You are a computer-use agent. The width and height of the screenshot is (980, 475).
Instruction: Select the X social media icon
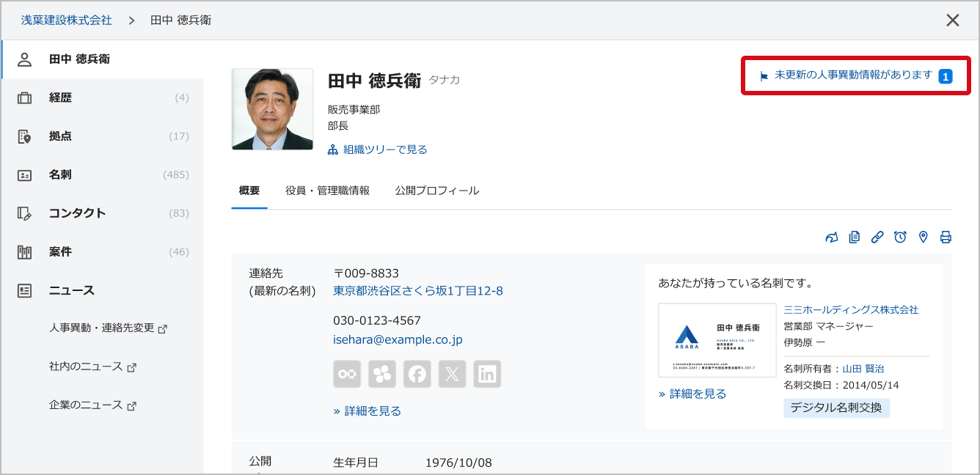[453, 374]
